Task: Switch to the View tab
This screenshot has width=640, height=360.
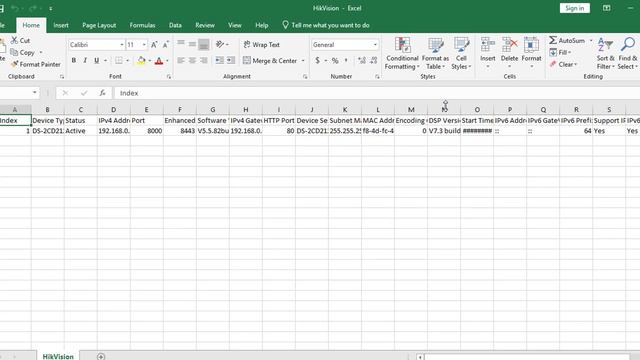Action: click(235, 25)
